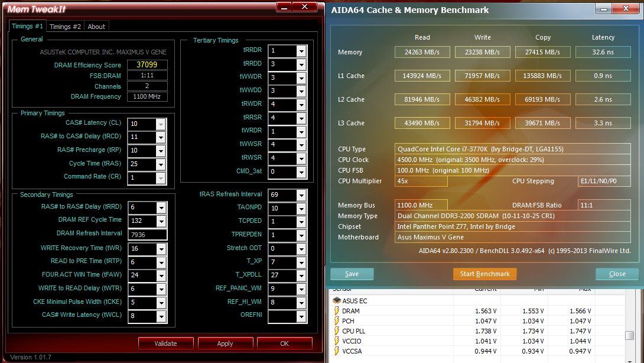644x363 pixels.
Task: Open the About tab in Mem TweakIt
Action: (x=96, y=27)
